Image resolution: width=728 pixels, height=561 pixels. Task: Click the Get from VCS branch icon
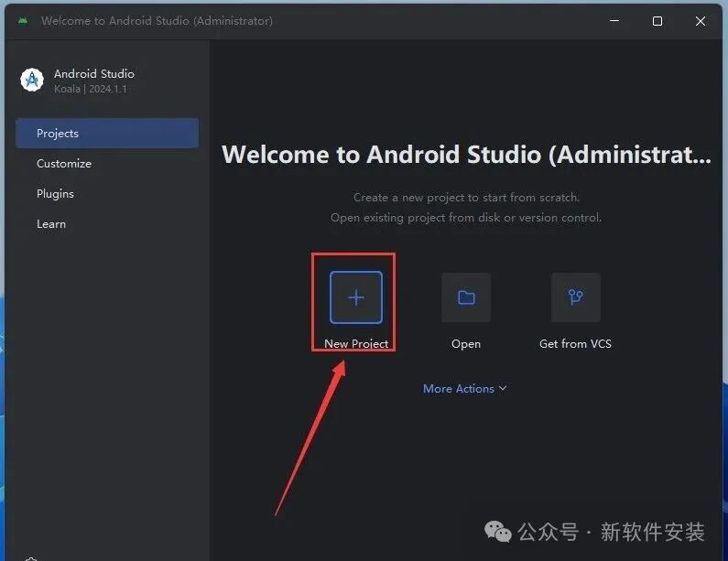pos(576,297)
